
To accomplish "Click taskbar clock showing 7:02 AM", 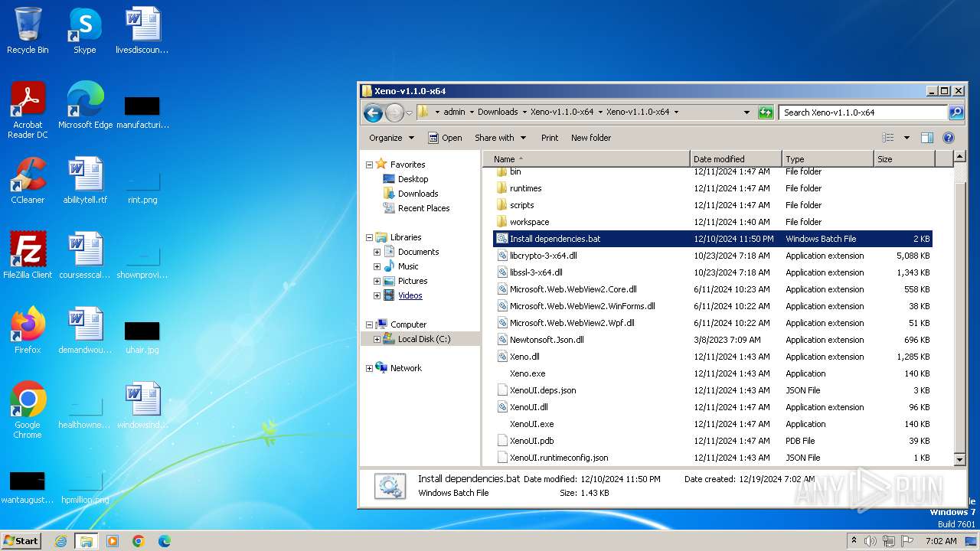I will click(x=941, y=541).
